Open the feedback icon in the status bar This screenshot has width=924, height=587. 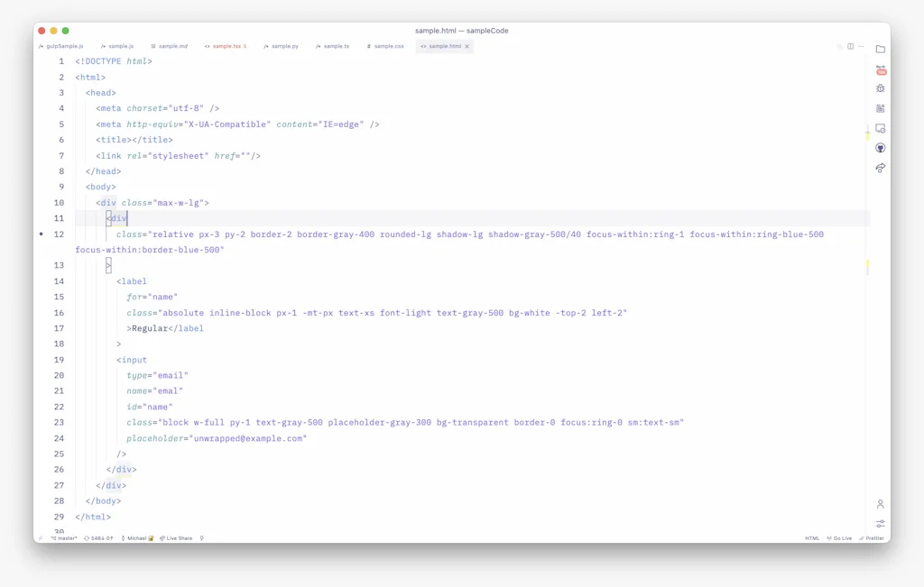click(200, 538)
